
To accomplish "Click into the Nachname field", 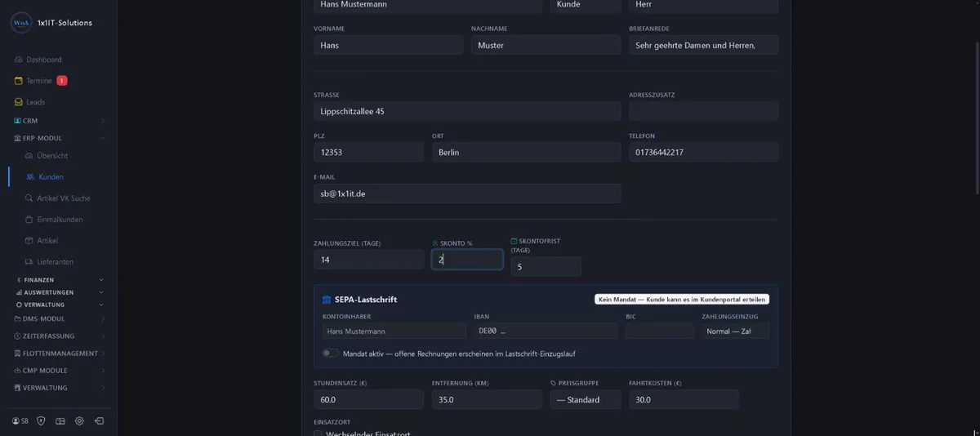I will point(546,45).
